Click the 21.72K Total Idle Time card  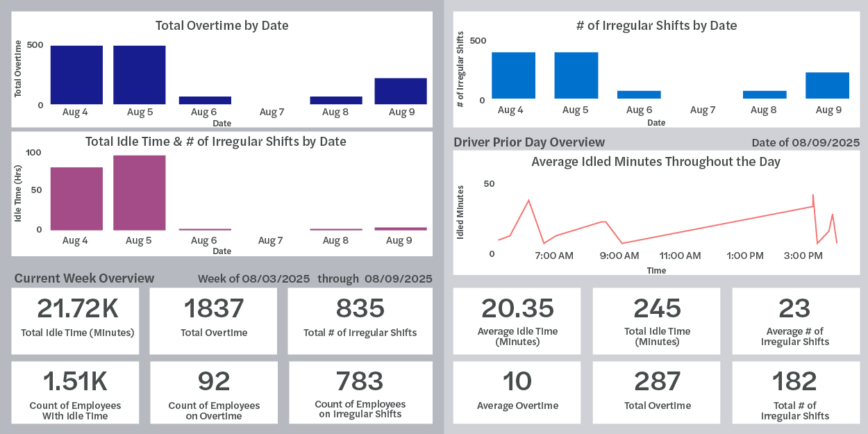(x=76, y=321)
